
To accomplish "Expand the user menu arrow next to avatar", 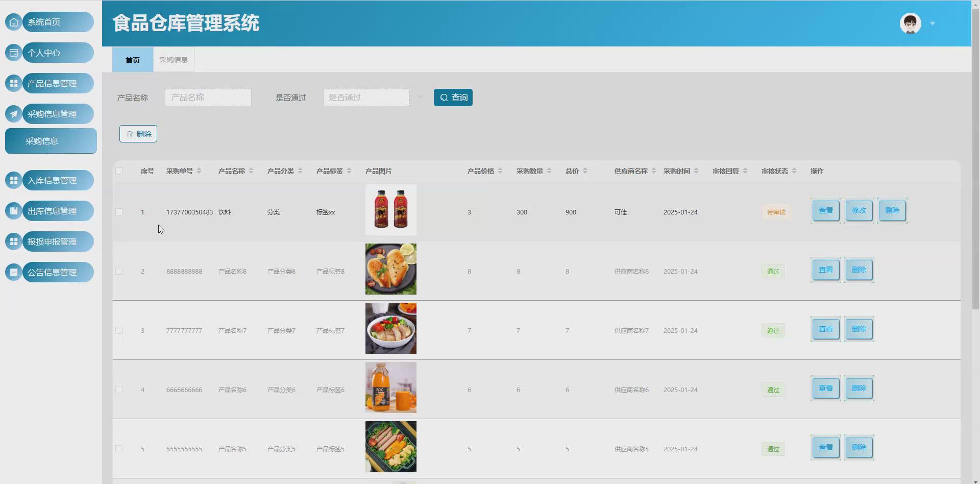I will (x=933, y=23).
